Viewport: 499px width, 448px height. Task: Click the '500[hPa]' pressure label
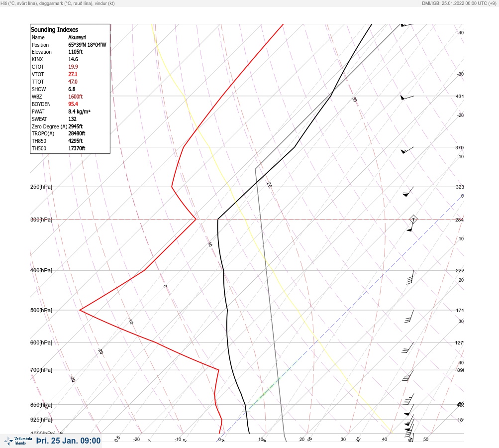41,310
